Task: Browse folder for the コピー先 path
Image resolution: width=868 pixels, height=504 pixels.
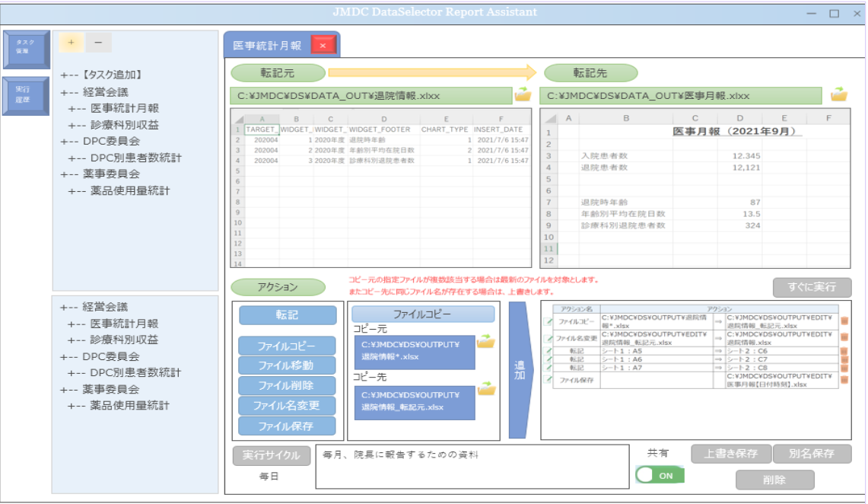Action: point(487,389)
